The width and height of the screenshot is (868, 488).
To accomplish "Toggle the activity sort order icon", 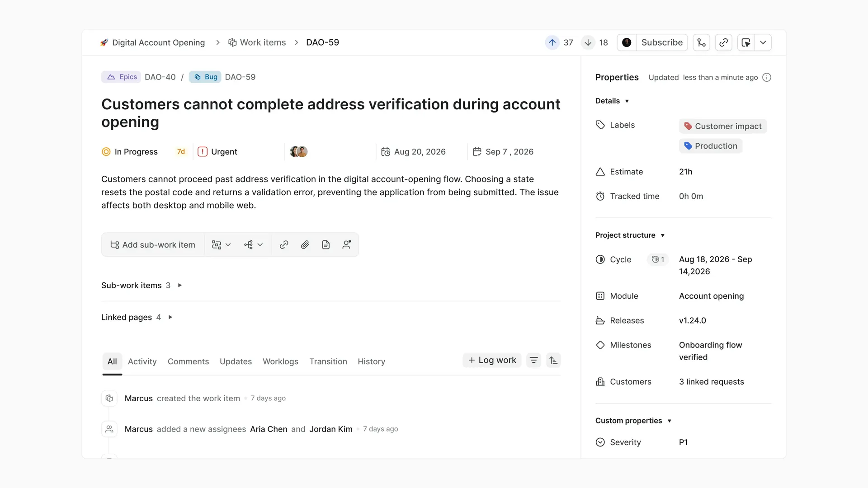I will (x=553, y=360).
